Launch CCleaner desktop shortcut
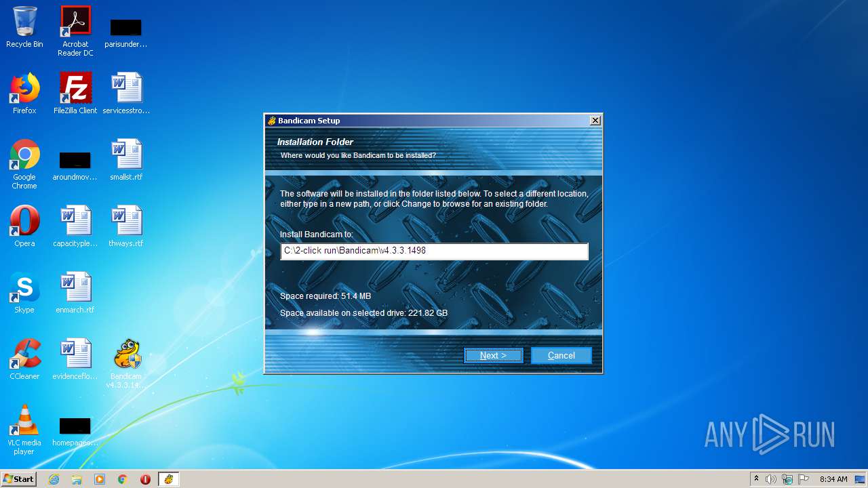 point(24,359)
